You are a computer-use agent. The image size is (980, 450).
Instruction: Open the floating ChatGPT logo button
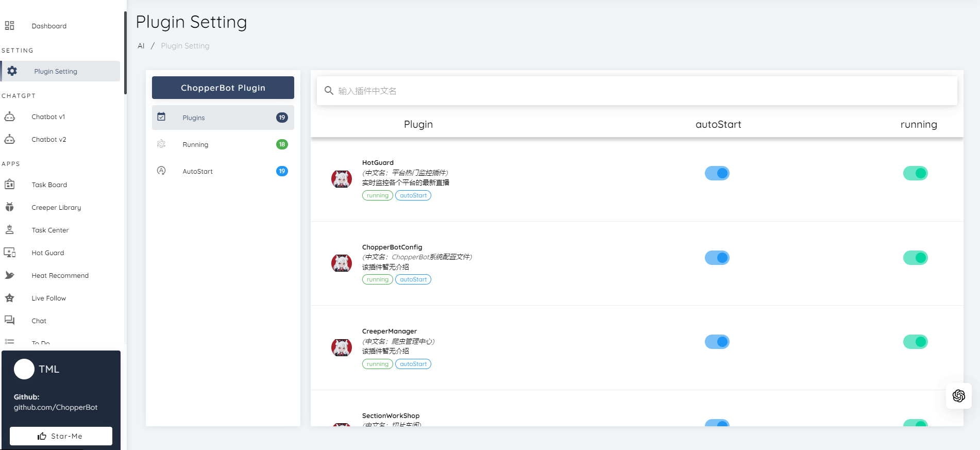tap(958, 396)
